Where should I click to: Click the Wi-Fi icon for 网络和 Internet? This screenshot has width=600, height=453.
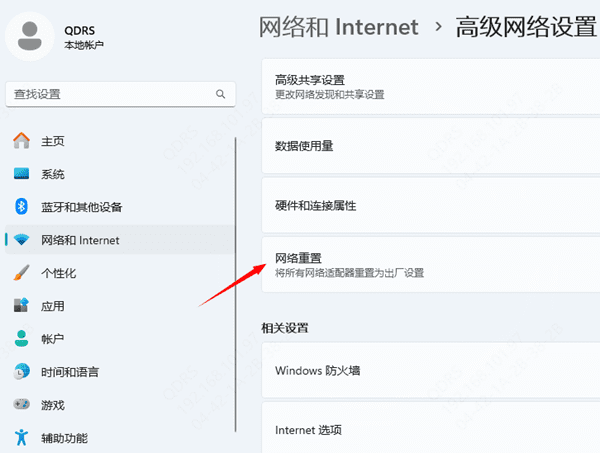point(21,240)
